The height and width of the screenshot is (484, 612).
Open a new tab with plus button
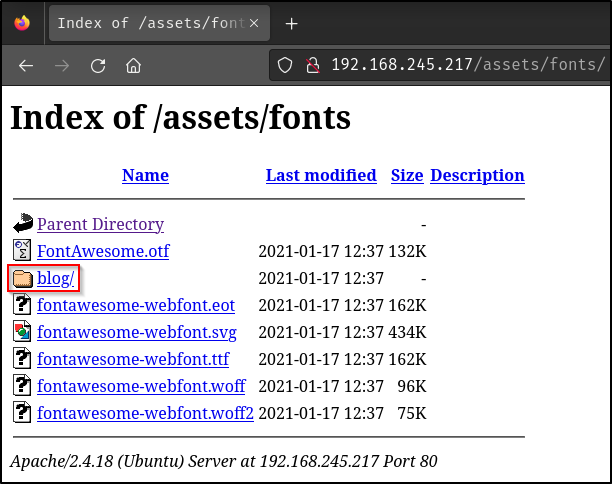[x=292, y=23]
